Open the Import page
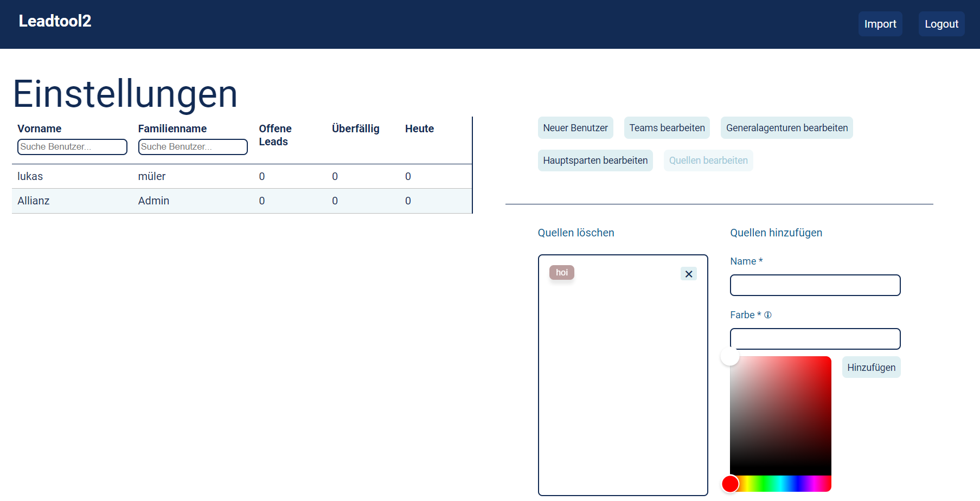 tap(880, 24)
